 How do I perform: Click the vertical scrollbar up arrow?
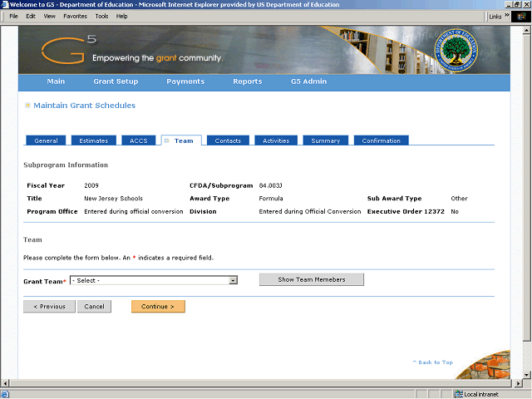click(x=526, y=30)
